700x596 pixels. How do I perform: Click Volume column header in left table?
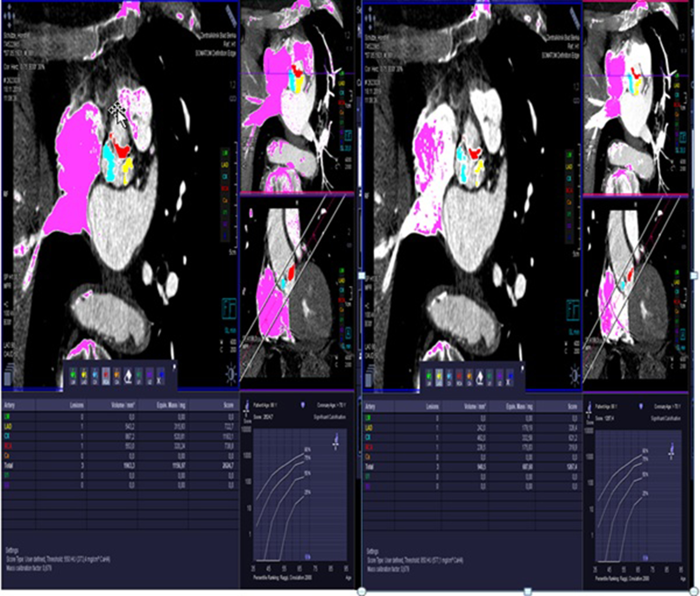(x=112, y=405)
